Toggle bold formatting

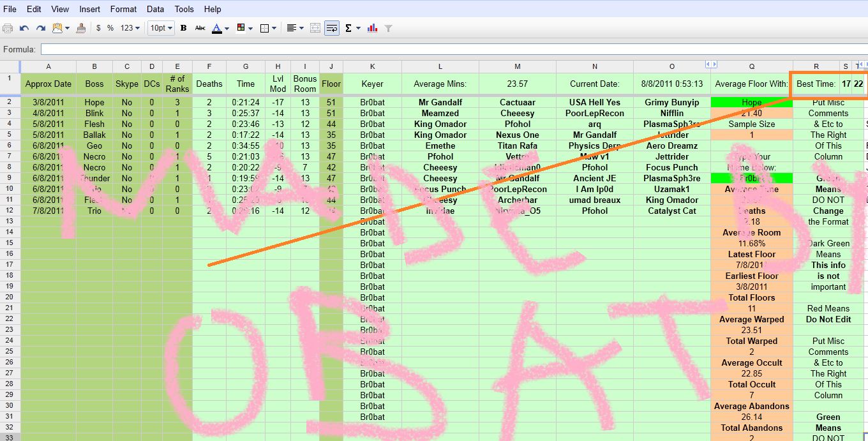point(184,28)
